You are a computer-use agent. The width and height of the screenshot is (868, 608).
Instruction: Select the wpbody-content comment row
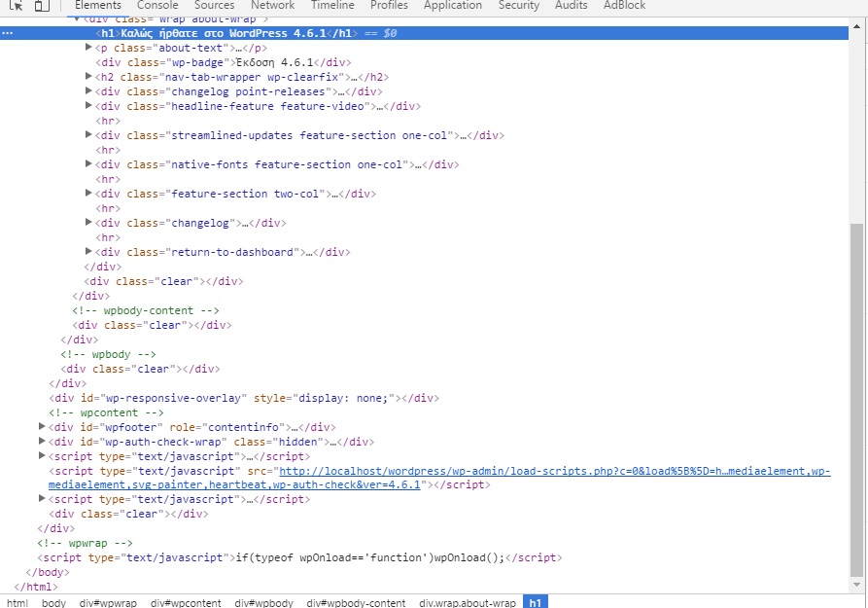[x=146, y=310]
